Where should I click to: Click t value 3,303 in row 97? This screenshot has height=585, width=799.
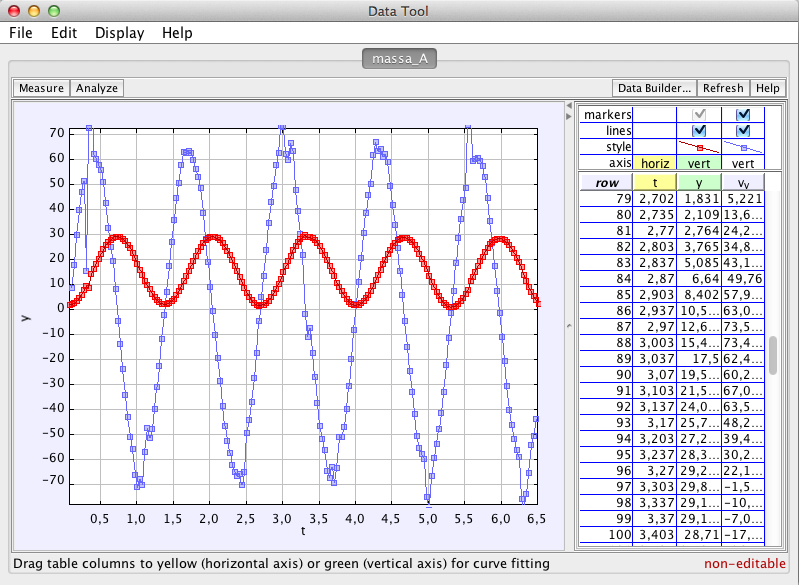655,487
